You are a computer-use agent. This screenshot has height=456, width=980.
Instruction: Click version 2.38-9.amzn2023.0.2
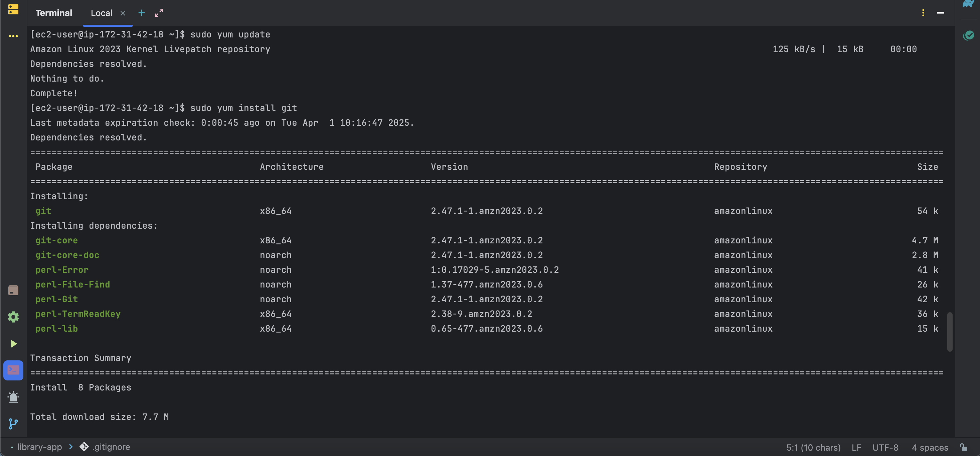pos(481,314)
